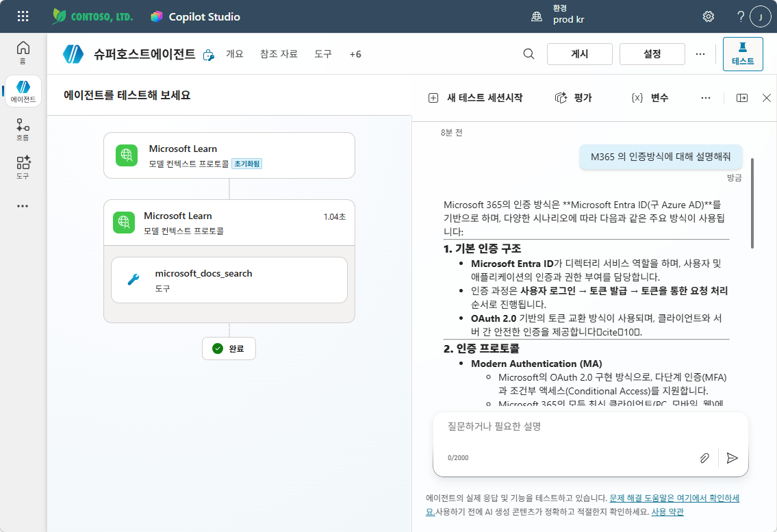This screenshot has width=777, height=532.
Task: Click the heading 2. 인증 프로토콜
Action: 481,349
